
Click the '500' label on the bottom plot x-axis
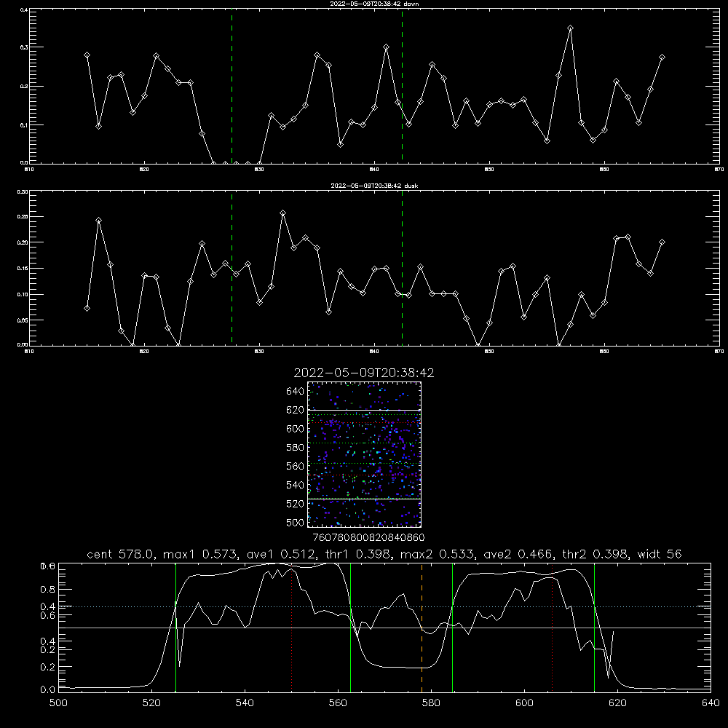pos(58,703)
